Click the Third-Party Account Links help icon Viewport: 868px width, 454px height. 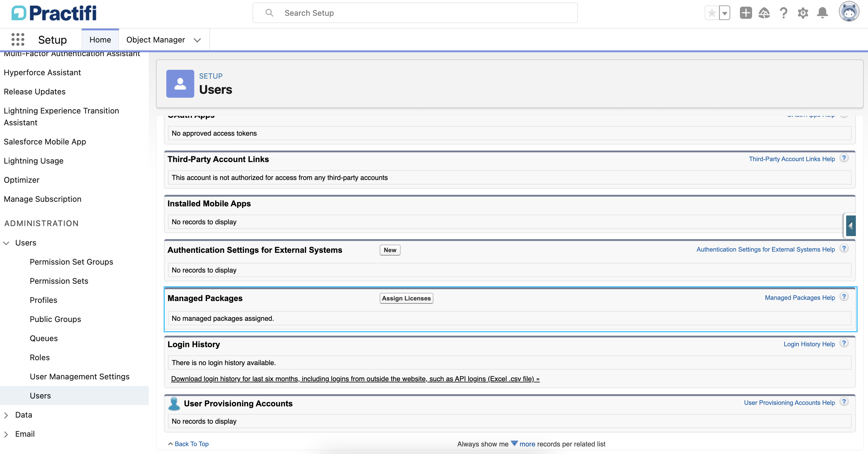[844, 158]
